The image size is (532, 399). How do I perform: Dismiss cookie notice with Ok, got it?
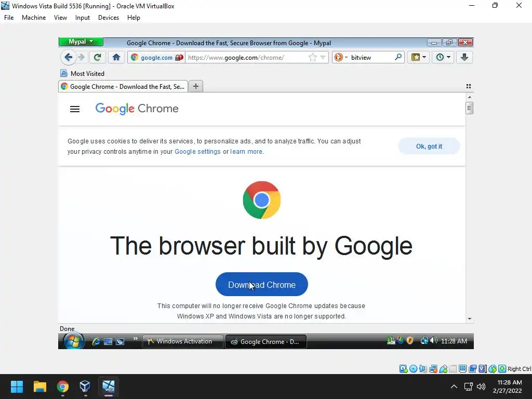click(429, 146)
